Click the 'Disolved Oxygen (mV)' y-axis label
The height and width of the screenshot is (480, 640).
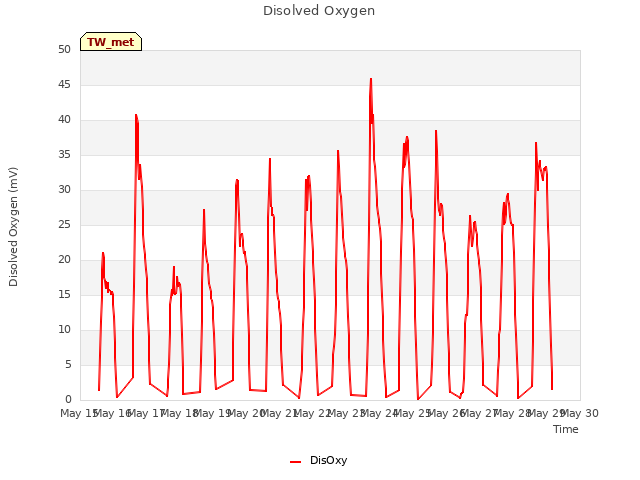coord(13,227)
